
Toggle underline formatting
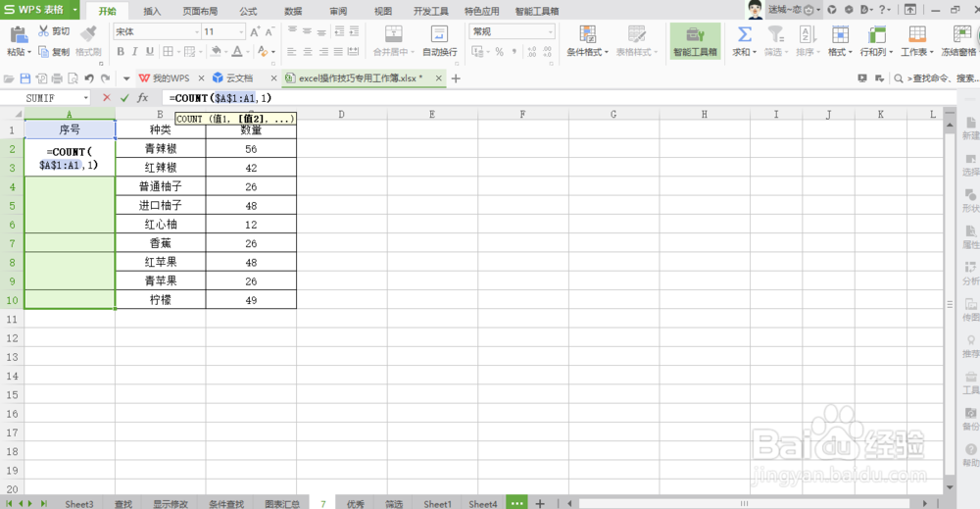(x=149, y=51)
